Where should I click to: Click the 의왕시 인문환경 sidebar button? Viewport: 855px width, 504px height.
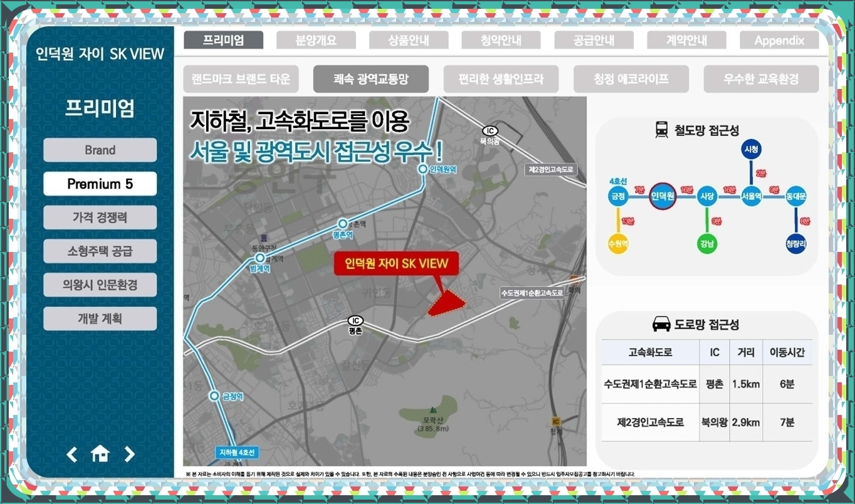tap(100, 285)
